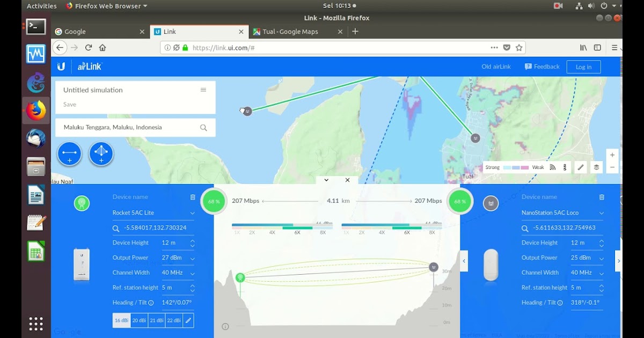Adjust left Device Height 12 m stepper

[x=192, y=243]
